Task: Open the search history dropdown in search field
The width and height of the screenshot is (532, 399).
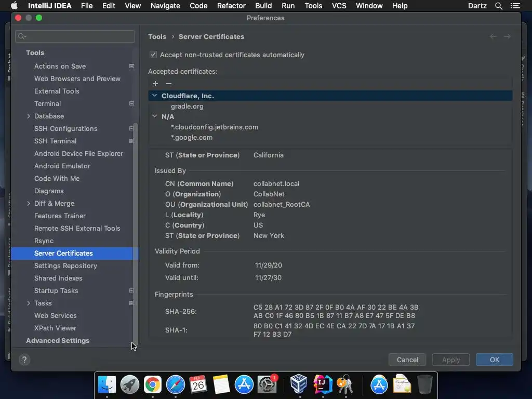Action: click(22, 36)
